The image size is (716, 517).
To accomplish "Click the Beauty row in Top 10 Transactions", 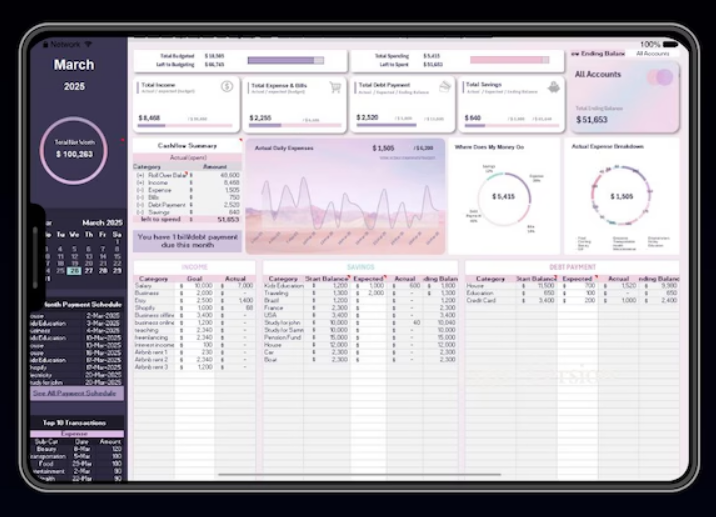I will 77,449.
